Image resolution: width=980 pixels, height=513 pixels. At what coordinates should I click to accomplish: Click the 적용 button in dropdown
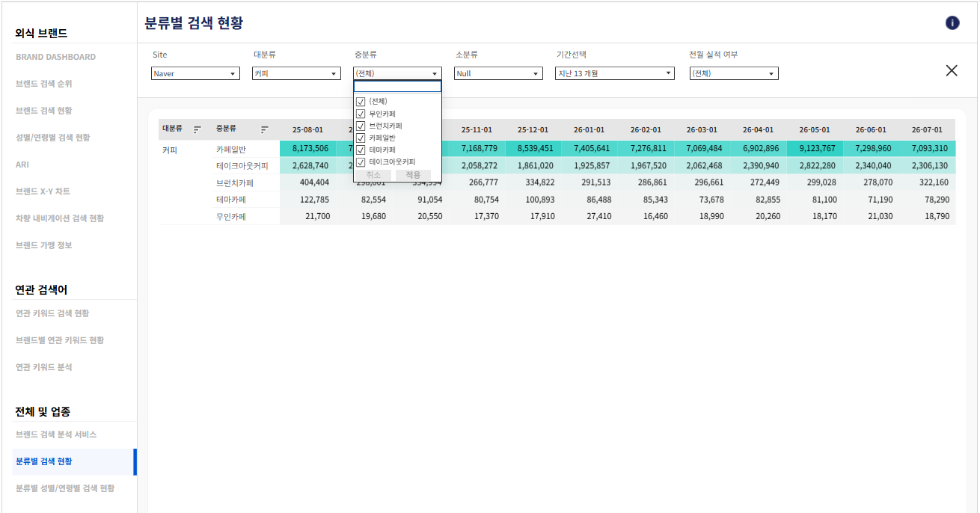pyautogui.click(x=413, y=175)
